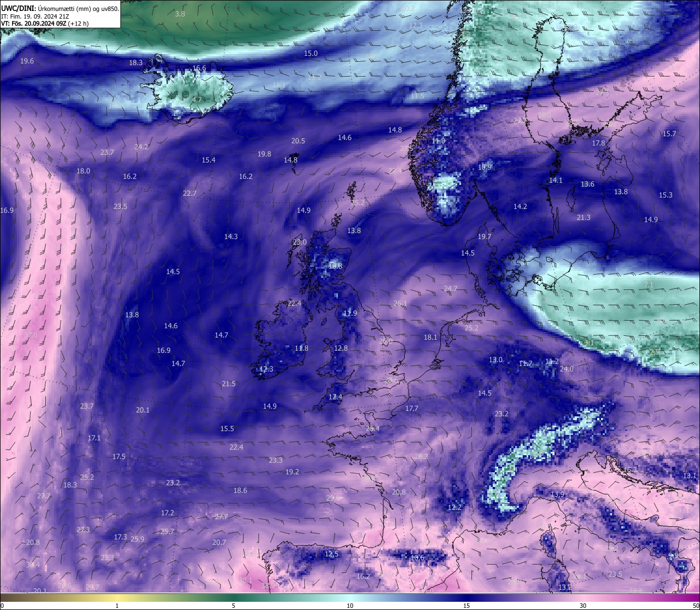Click the 24.2 value south of Iceland

pos(141,147)
